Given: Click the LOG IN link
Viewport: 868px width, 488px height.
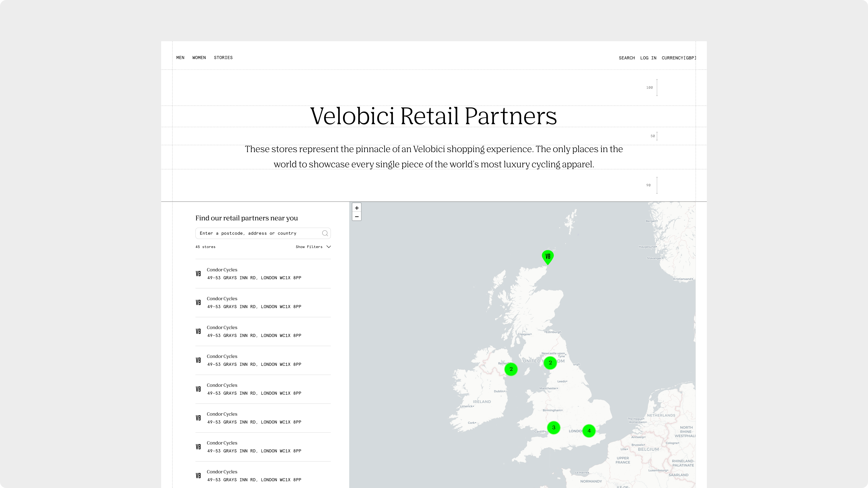Looking at the screenshot, I should pyautogui.click(x=648, y=58).
